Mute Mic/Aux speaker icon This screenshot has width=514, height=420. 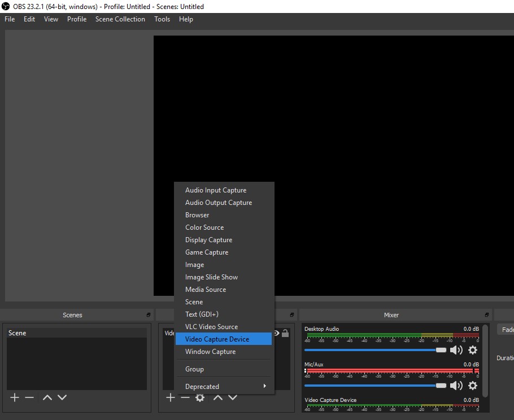pyautogui.click(x=456, y=386)
